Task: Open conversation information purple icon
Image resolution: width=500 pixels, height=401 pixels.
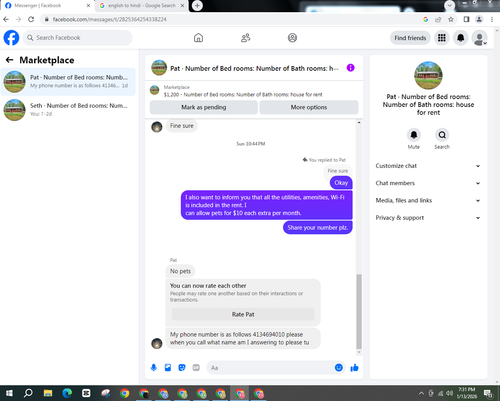Action: (x=350, y=68)
